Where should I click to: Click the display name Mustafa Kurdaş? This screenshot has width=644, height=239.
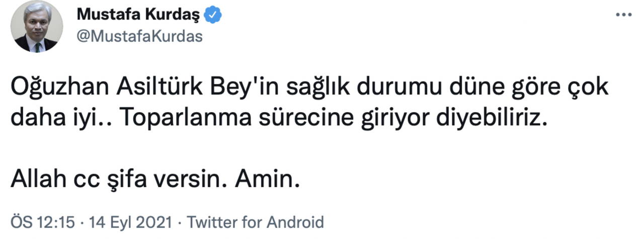(x=139, y=16)
